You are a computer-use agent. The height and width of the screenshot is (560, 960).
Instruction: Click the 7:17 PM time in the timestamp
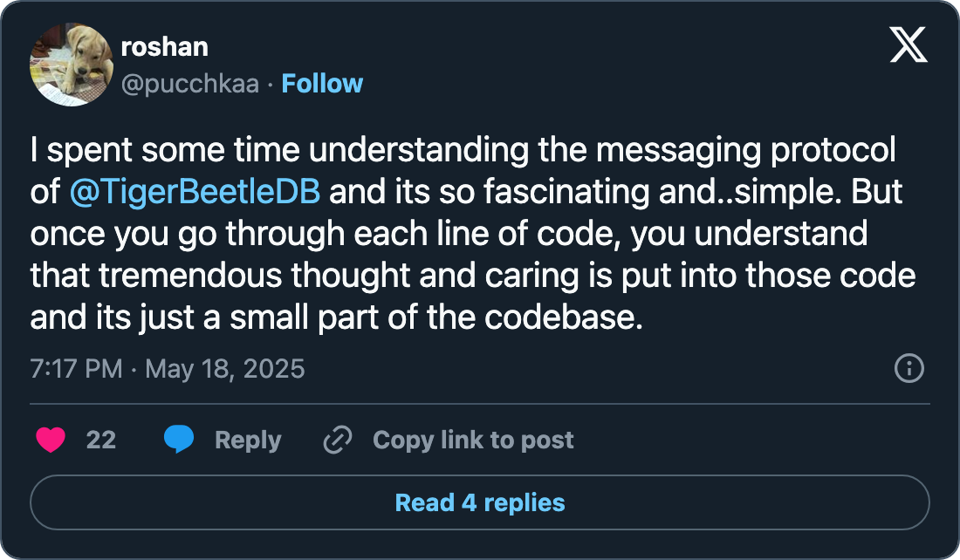pos(76,369)
